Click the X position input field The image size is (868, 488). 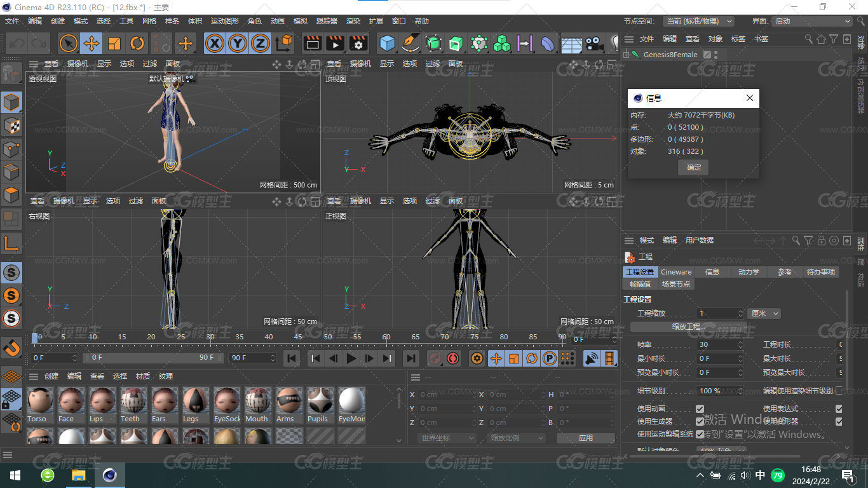point(447,395)
